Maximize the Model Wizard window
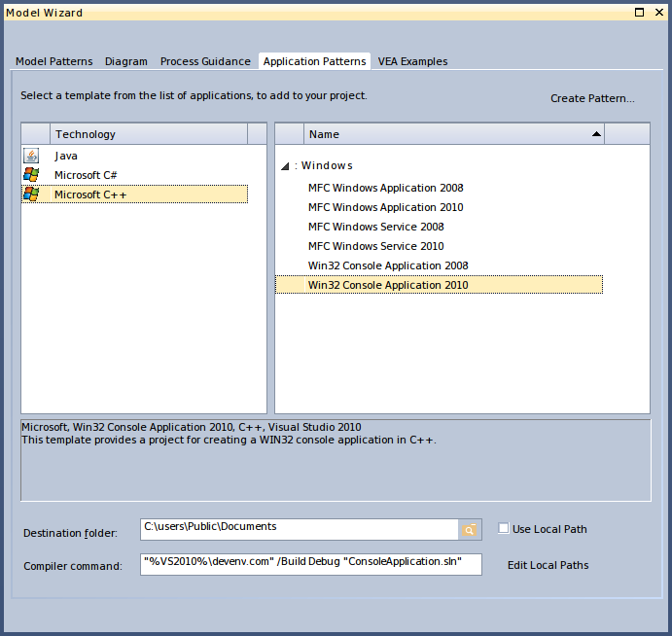This screenshot has height=636, width=672. pyautogui.click(x=640, y=13)
